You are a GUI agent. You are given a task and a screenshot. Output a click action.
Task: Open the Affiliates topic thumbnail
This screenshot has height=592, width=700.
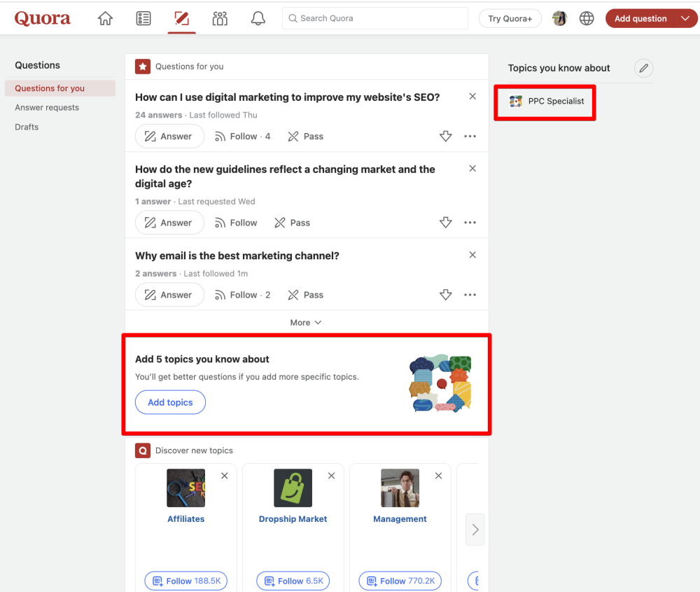[x=185, y=488]
